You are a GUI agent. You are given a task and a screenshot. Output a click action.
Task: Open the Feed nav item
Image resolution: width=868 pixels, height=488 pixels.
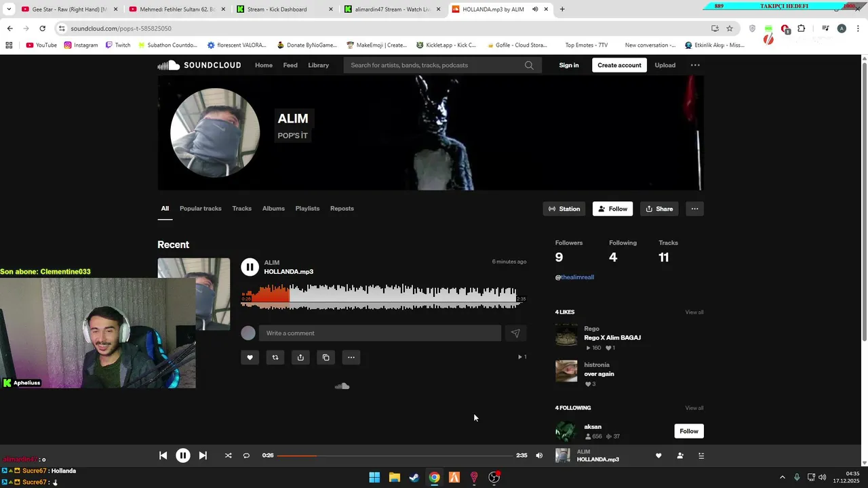pos(290,65)
